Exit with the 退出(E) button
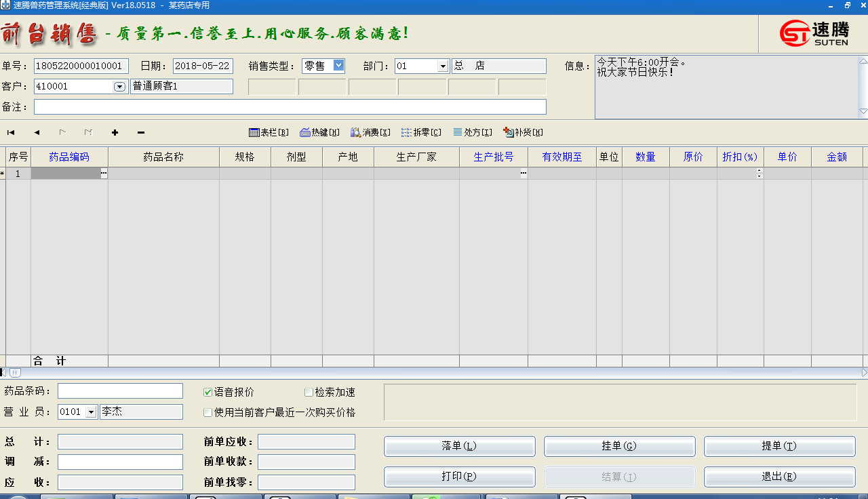The width and height of the screenshot is (868, 499). coord(779,477)
